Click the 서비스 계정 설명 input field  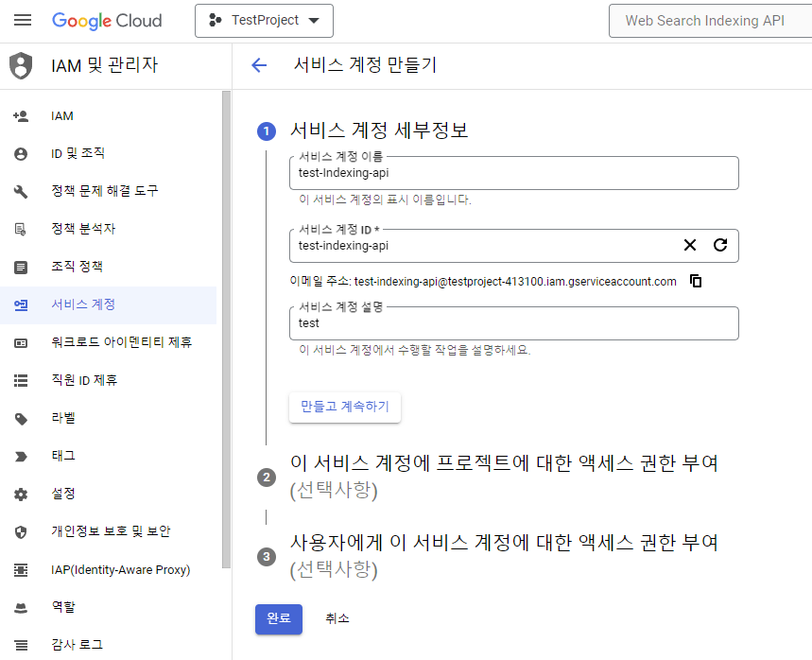[x=513, y=323]
